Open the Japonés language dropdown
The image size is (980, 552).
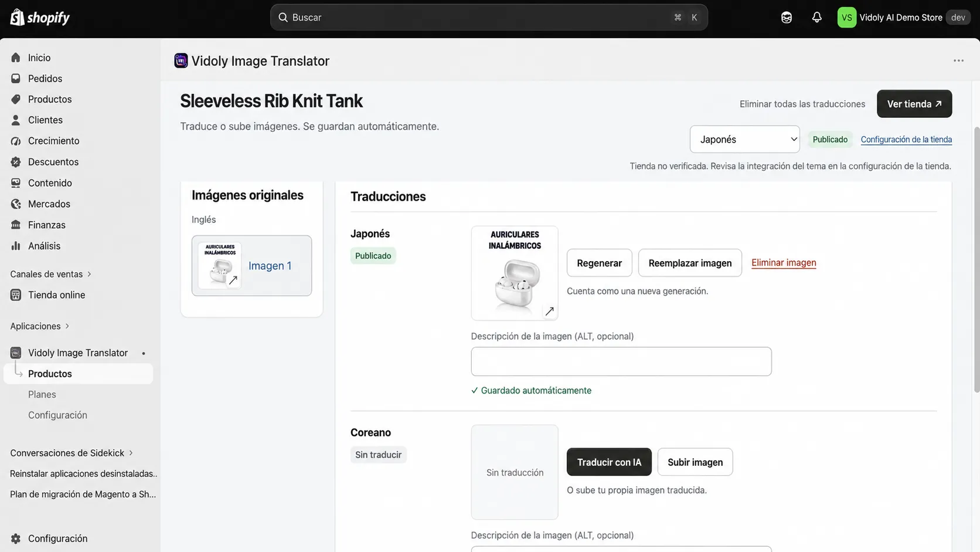744,139
